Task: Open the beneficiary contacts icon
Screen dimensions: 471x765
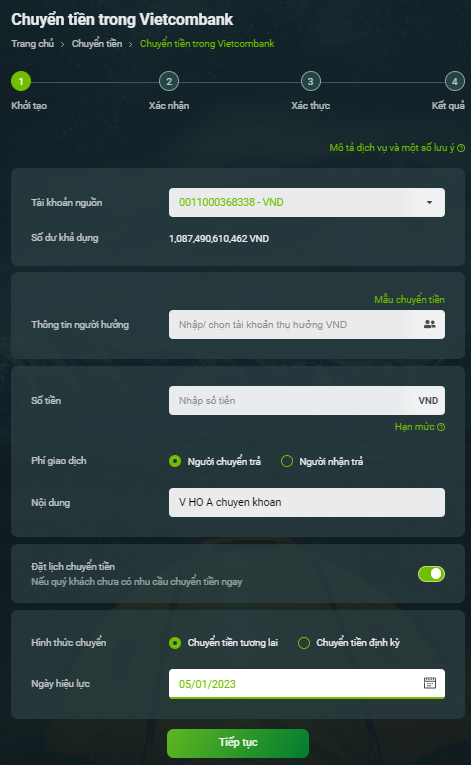Action: click(x=430, y=324)
